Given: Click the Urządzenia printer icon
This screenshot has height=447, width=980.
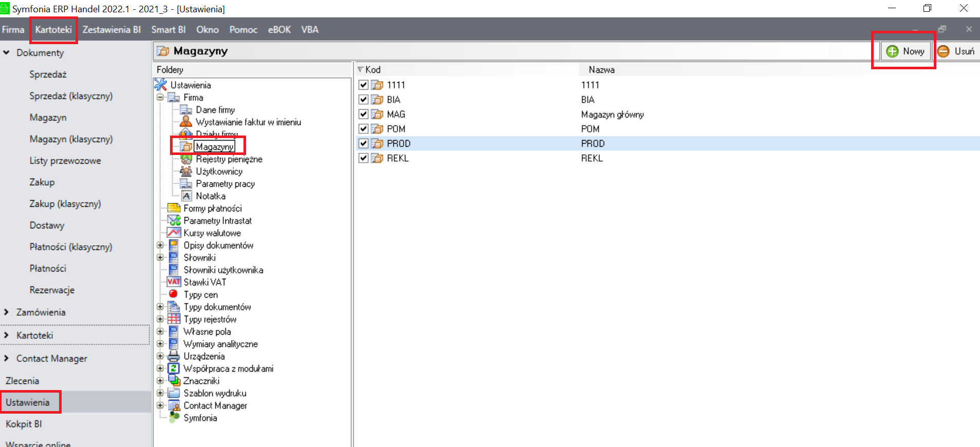Looking at the screenshot, I should coord(174,356).
